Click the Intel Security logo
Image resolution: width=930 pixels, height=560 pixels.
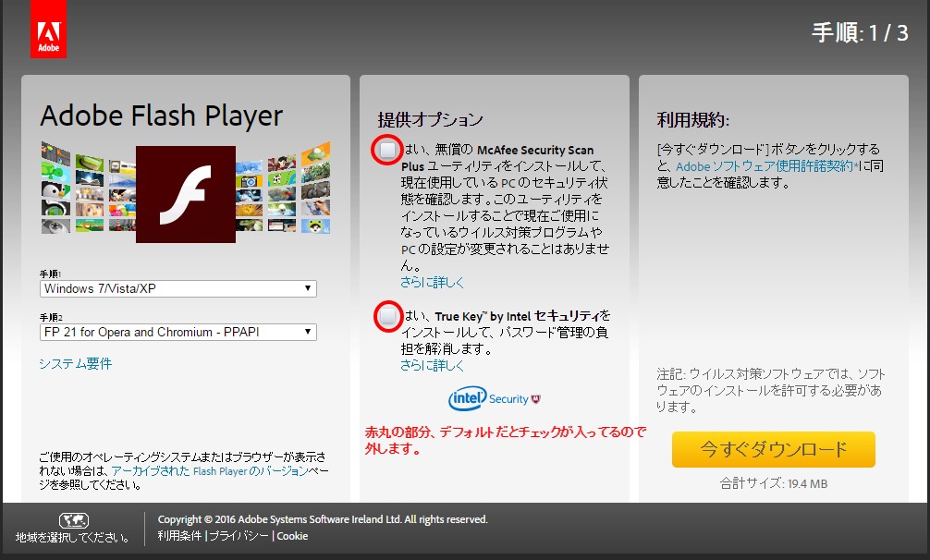pos(487,399)
